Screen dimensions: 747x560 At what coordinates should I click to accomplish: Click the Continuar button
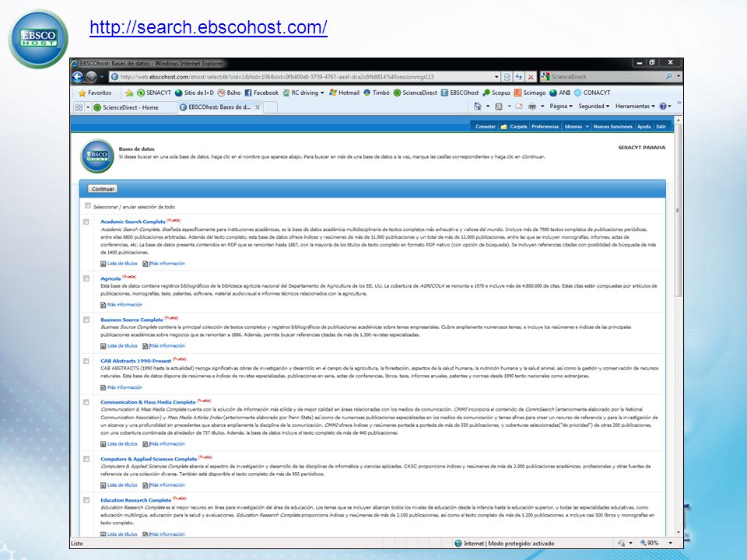103,189
